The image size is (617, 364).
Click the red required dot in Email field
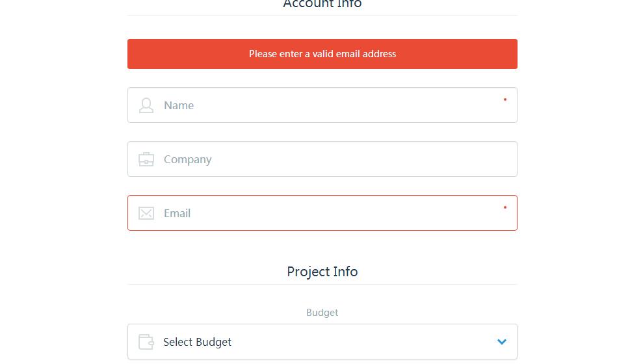[x=505, y=207]
